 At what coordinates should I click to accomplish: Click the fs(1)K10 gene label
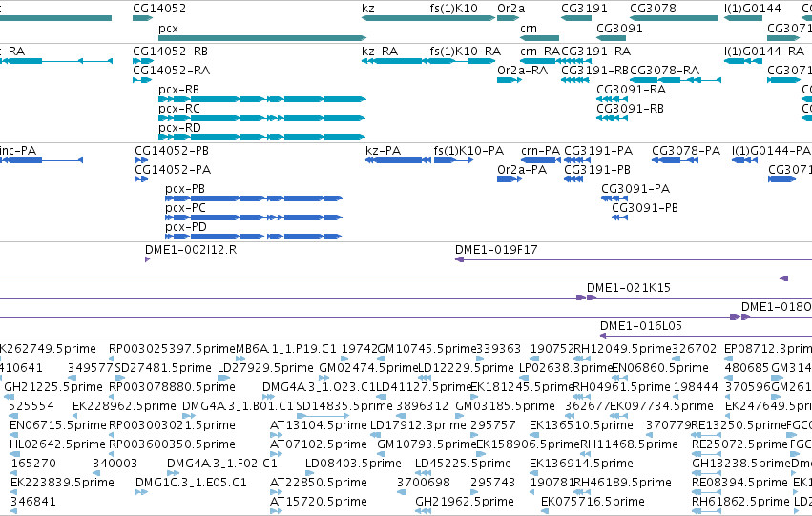pos(453,9)
